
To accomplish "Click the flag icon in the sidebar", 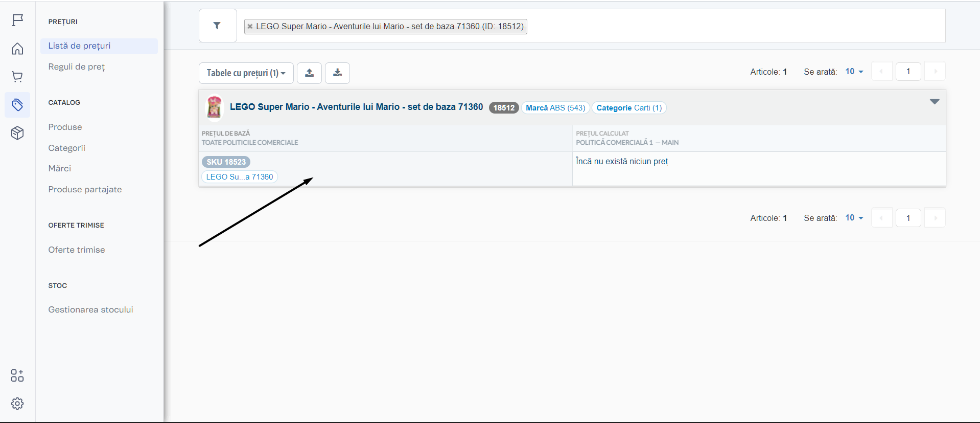I will coord(17,20).
